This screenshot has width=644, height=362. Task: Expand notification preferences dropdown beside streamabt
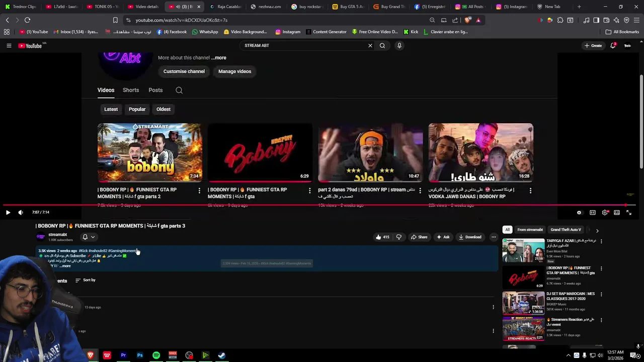(89, 237)
